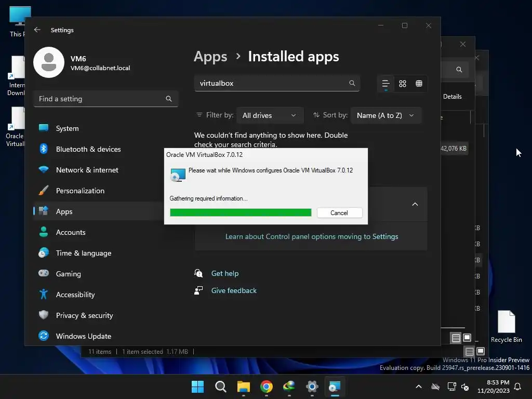Open taskbar Search
This screenshot has height=399, width=532.
tap(220, 387)
